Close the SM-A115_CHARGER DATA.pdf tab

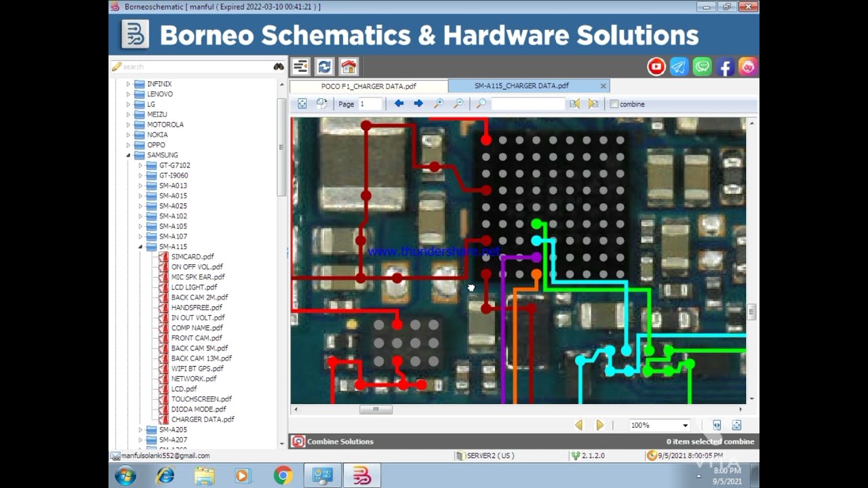(x=604, y=86)
